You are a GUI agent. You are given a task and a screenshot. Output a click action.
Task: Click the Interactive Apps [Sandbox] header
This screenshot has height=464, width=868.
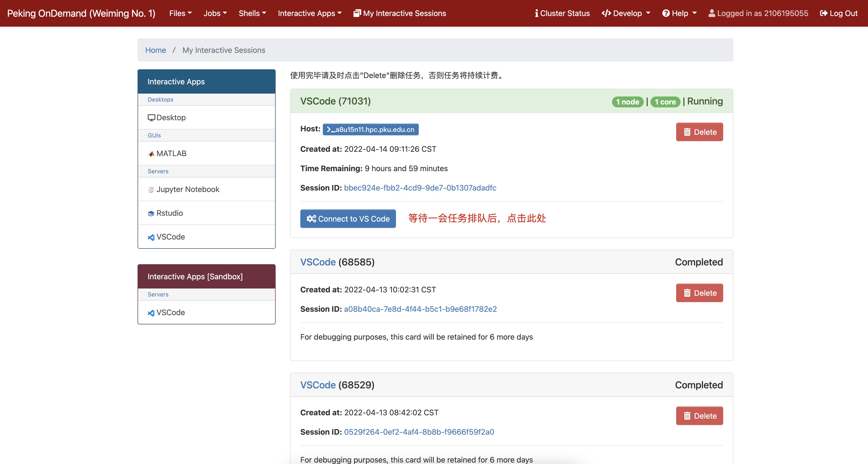[207, 277]
